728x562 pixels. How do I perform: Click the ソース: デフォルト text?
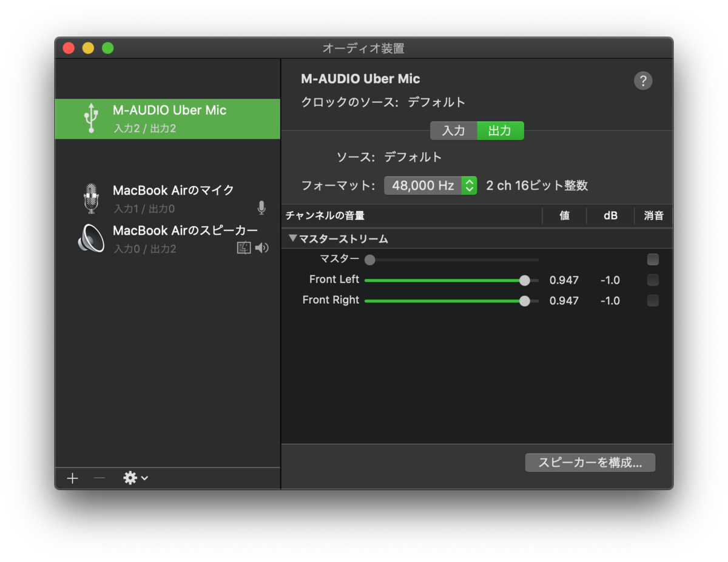point(389,158)
